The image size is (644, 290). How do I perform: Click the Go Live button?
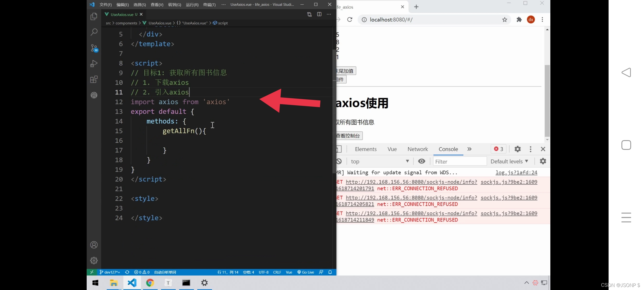point(306,272)
